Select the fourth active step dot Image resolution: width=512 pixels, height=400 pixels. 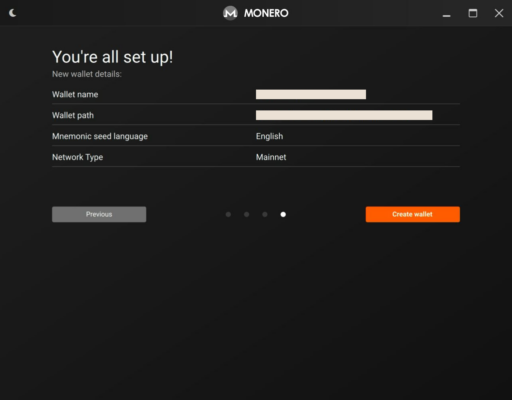(283, 214)
